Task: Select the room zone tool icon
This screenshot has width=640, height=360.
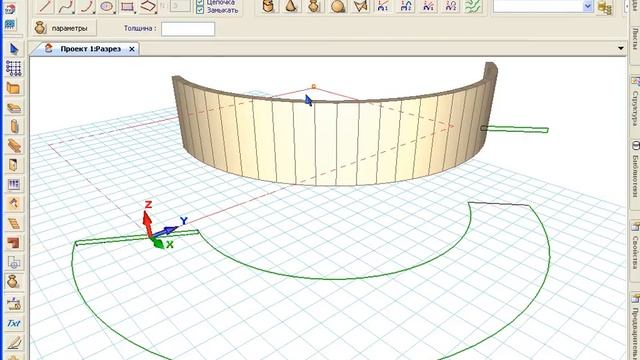Action: [x=13, y=262]
